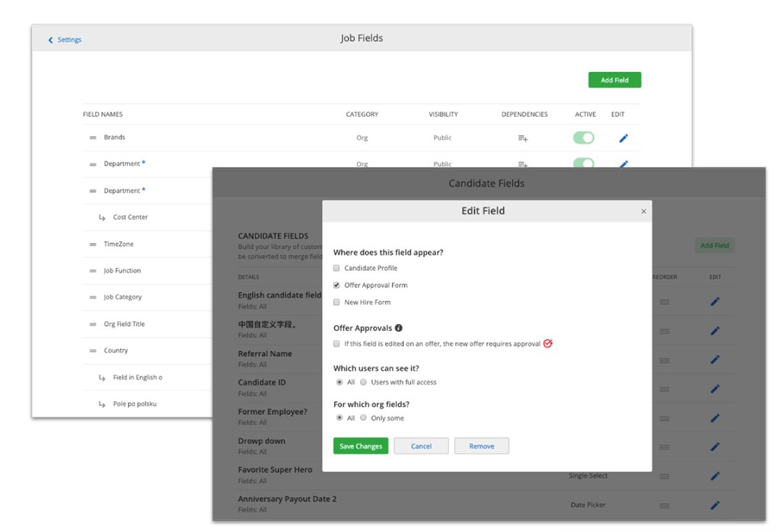This screenshot has width=777, height=532.
Task: Reorder handle for Anniversary Payout Date 2 row
Action: (665, 505)
